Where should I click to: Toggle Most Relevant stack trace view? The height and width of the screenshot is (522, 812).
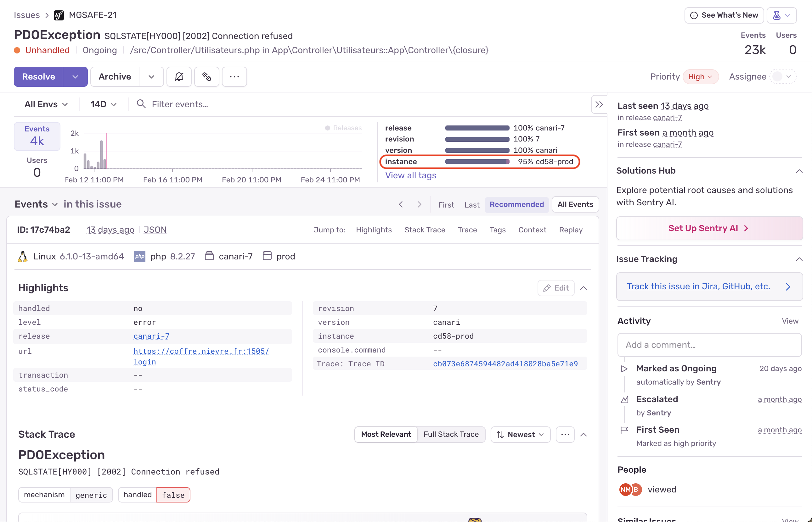click(386, 435)
